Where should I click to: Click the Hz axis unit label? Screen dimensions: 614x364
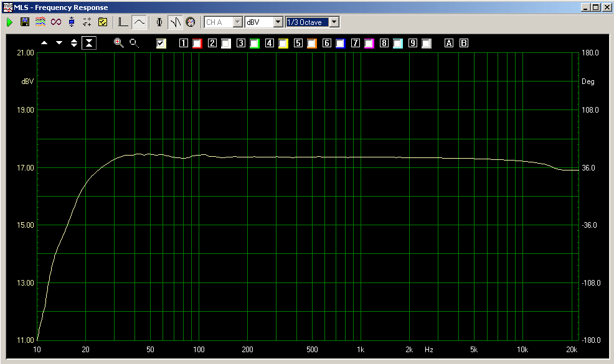pyautogui.click(x=429, y=350)
